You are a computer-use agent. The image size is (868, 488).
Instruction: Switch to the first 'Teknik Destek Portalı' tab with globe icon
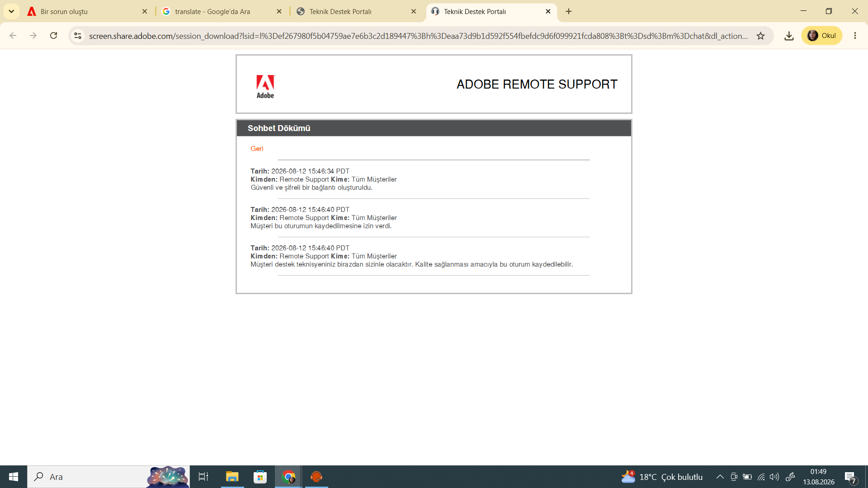356,11
